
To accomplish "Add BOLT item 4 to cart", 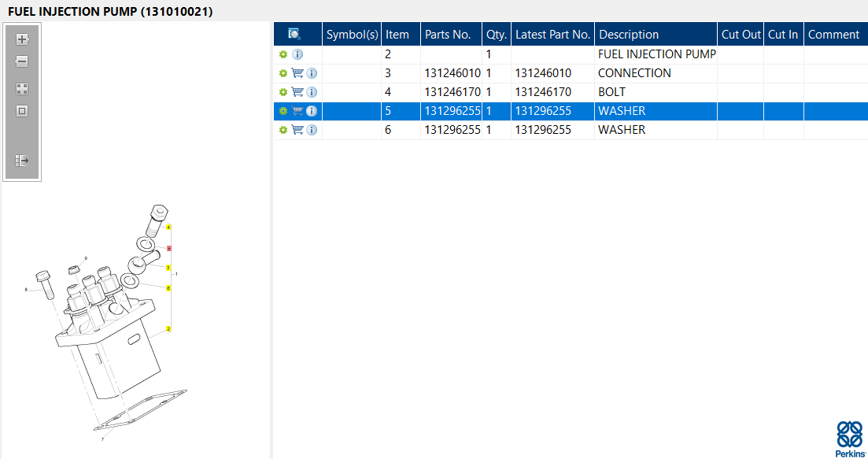I will pos(297,92).
